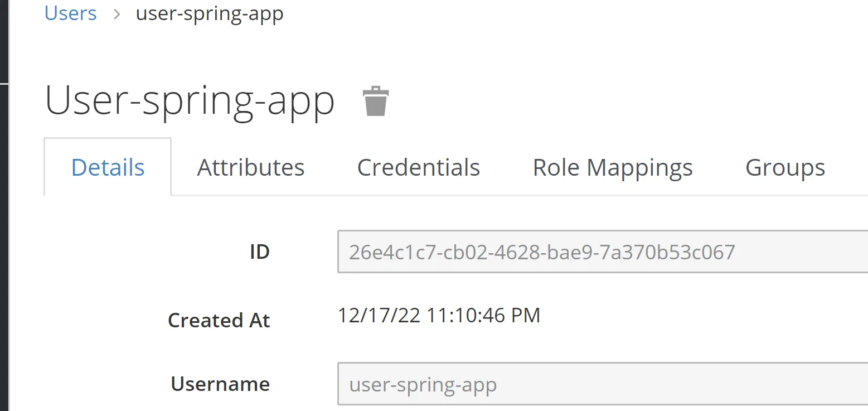Click the breadcrumb chevron separator
This screenshot has width=868, height=411.
point(117,14)
